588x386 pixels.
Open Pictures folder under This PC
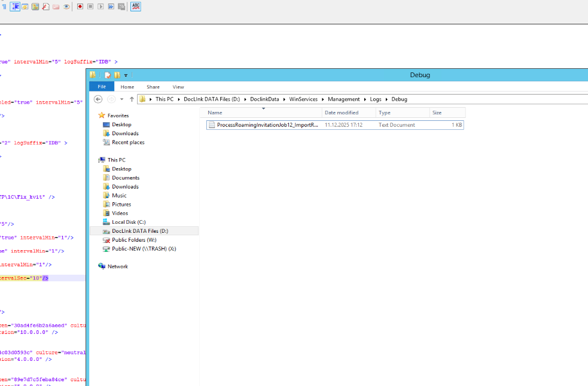coord(121,204)
